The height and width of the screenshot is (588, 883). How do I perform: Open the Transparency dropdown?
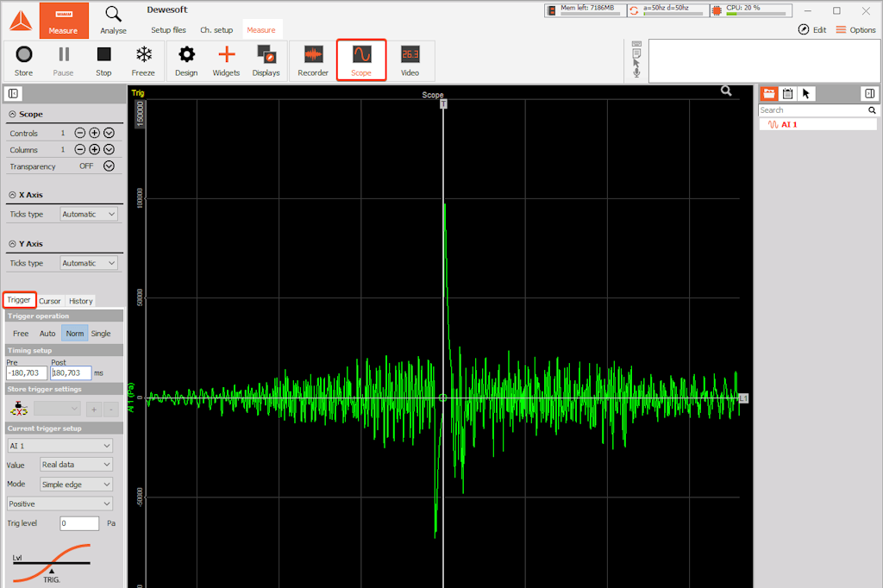click(x=110, y=166)
